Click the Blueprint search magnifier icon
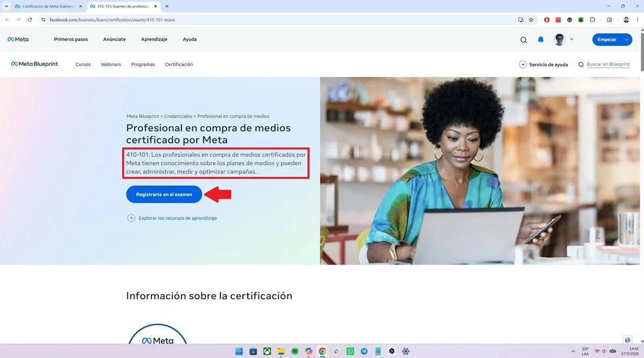The image size is (644, 358). (x=581, y=64)
